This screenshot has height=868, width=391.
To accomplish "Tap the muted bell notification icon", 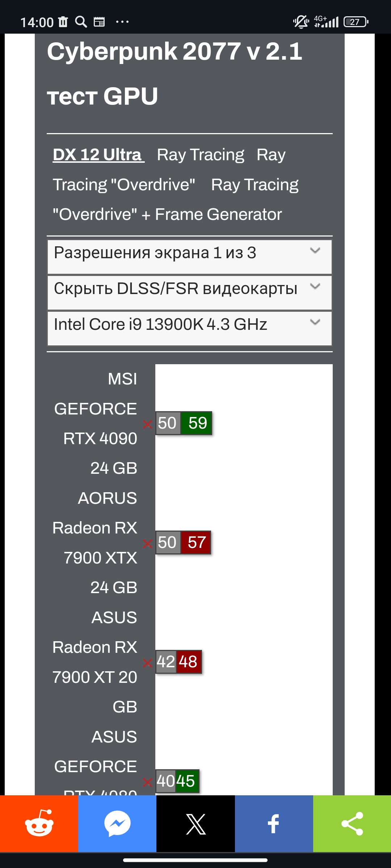I will [300, 22].
